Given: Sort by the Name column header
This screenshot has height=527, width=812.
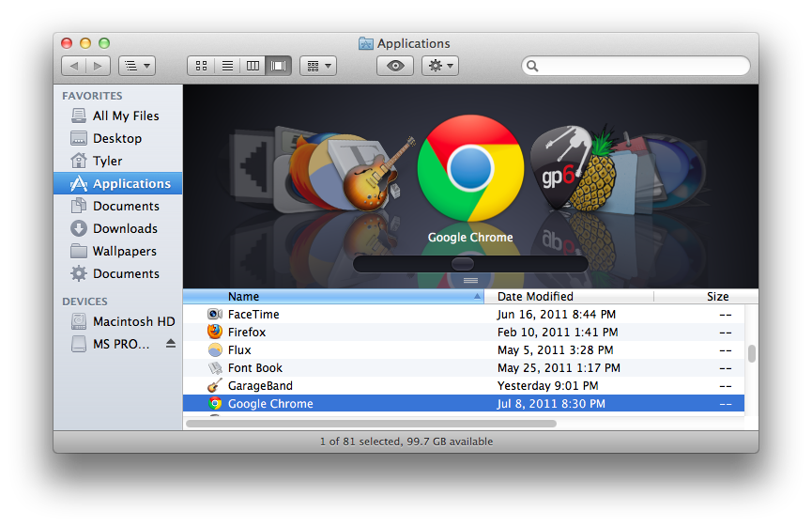Looking at the screenshot, I should click(x=333, y=297).
